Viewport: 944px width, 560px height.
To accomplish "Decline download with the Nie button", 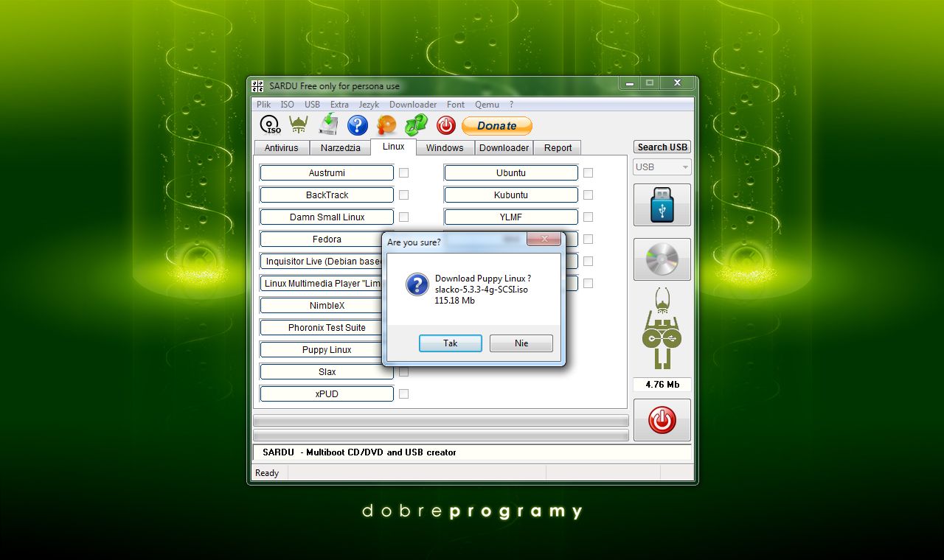I will click(x=521, y=343).
